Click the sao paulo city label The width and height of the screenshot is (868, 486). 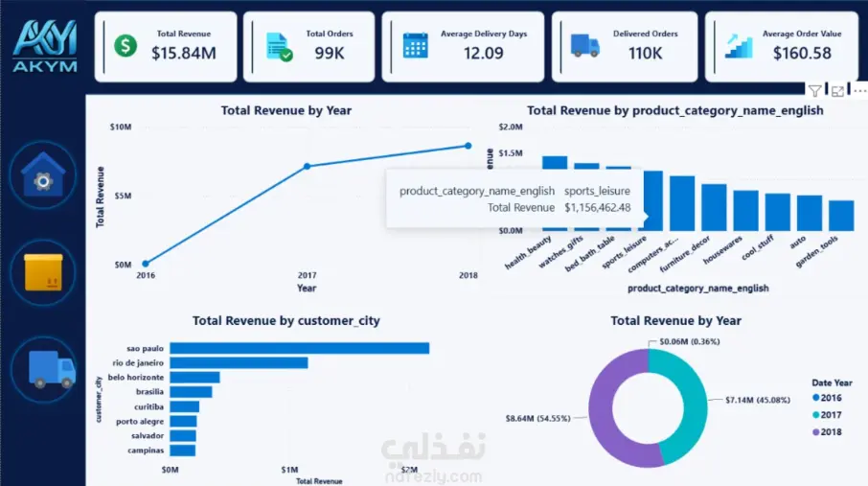(x=145, y=348)
